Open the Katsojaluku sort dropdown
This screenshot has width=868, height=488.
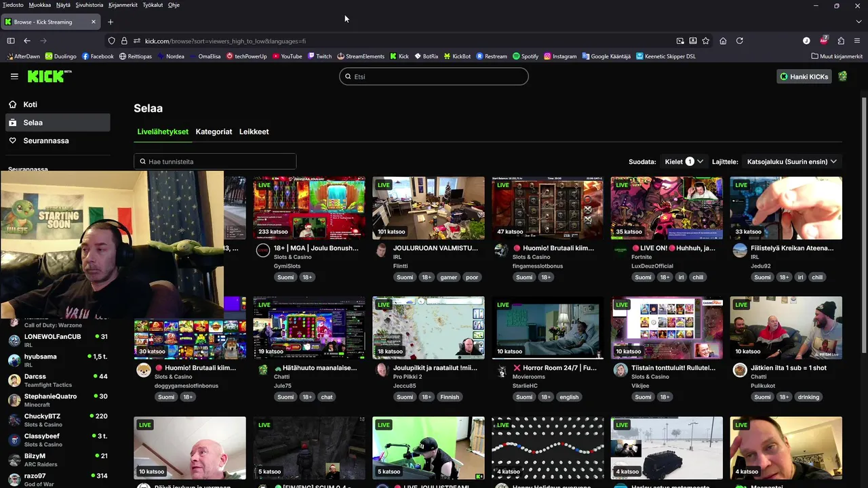click(792, 161)
